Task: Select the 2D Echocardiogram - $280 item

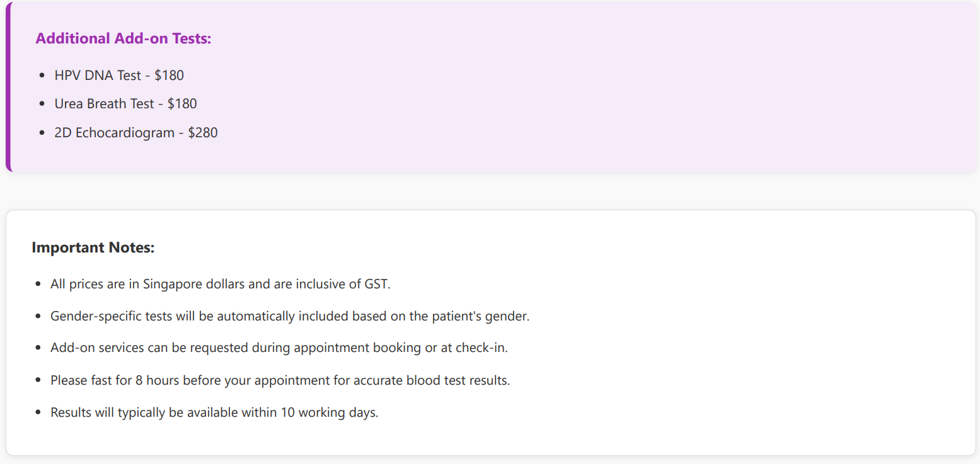Action: point(136,133)
